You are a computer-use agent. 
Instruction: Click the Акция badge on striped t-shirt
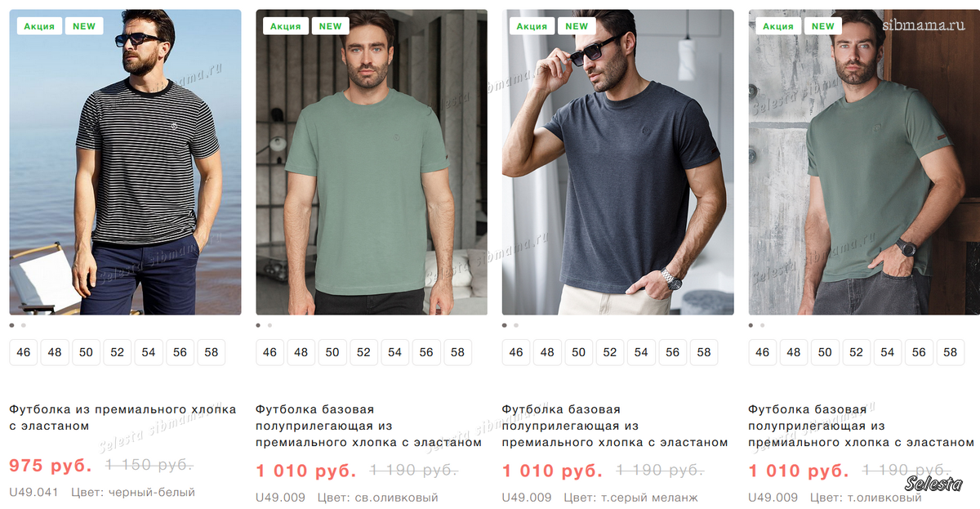pos(39,26)
